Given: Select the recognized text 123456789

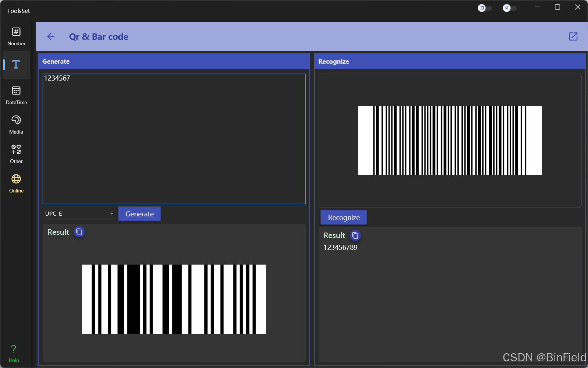Looking at the screenshot, I should point(340,247).
